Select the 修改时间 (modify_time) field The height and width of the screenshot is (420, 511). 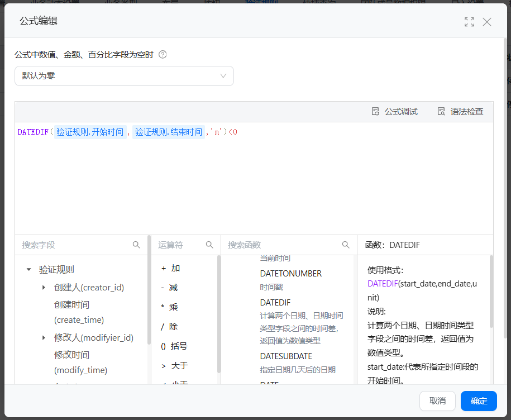80,362
